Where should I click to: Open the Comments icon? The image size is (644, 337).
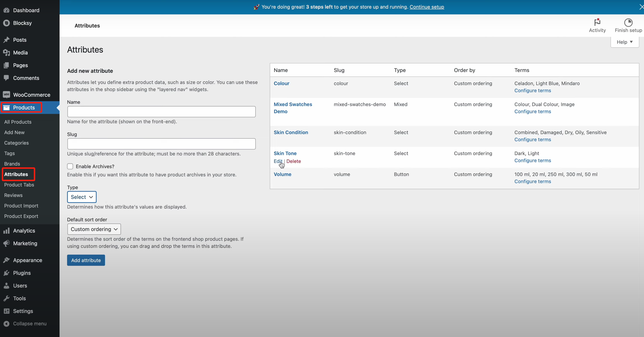[x=7, y=78]
